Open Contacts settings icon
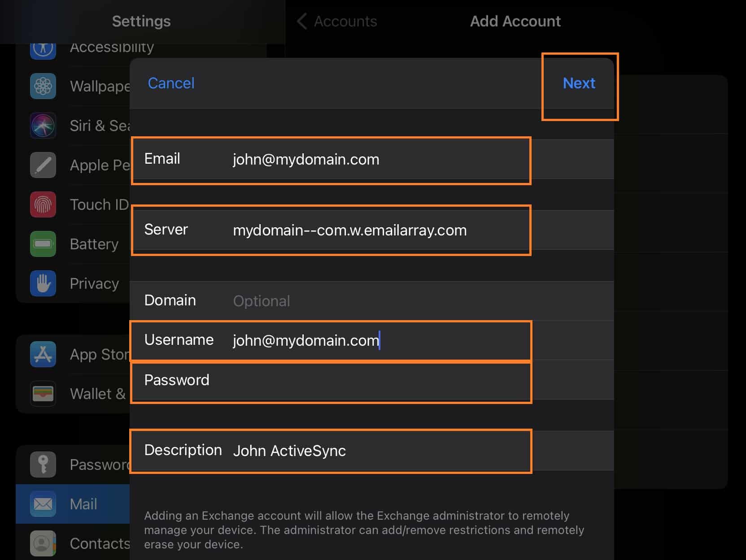746x560 pixels. point(43,543)
